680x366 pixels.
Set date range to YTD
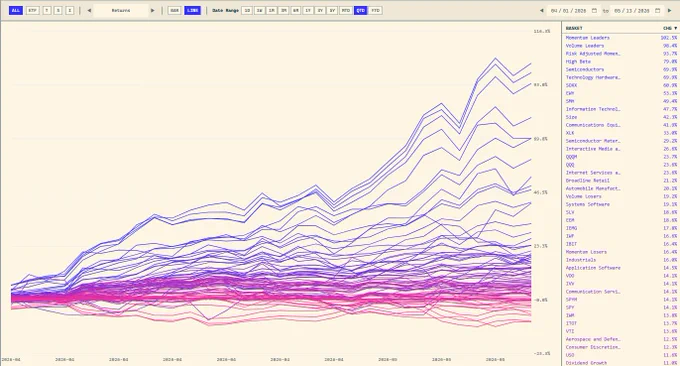click(x=376, y=10)
